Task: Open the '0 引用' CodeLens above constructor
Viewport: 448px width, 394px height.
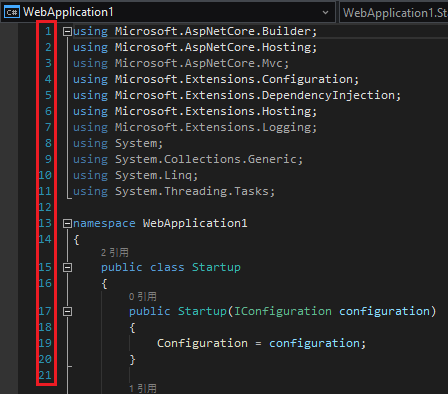Action: 143,297
